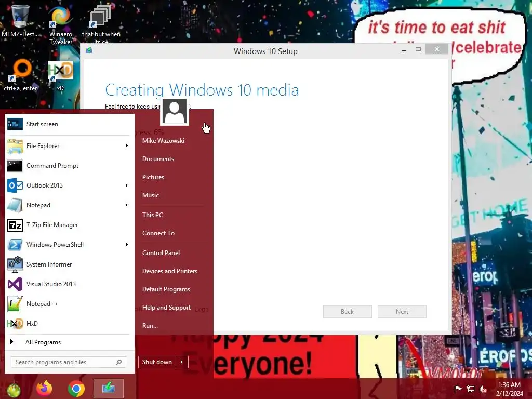This screenshot has width=532, height=399.
Task: Click the Start button apple icon on the taskbar
Action: (13, 390)
